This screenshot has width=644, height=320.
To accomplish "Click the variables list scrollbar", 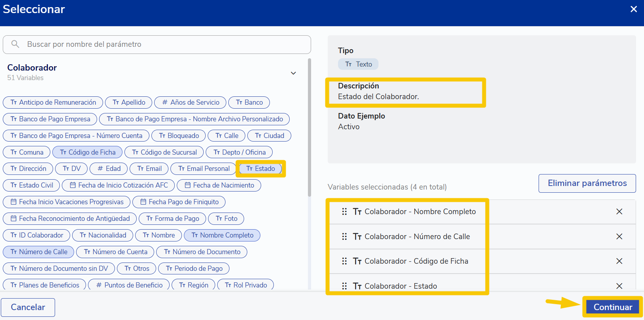I will click(x=309, y=127).
